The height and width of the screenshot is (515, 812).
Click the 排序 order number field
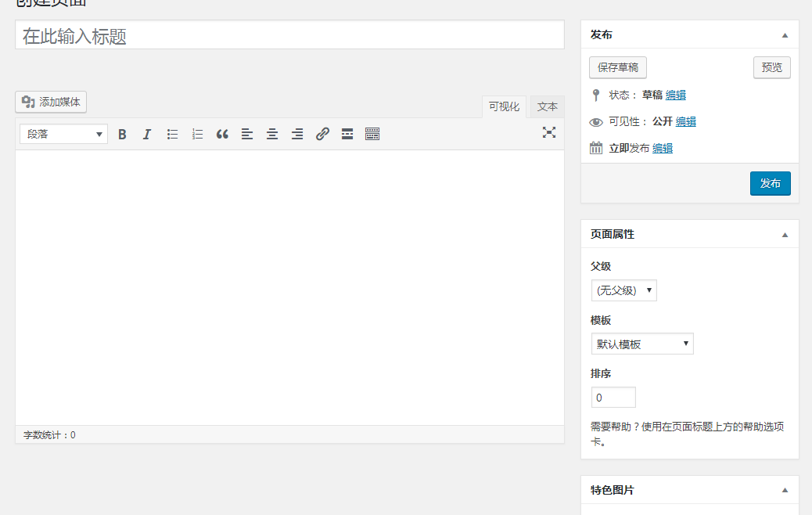(x=613, y=398)
